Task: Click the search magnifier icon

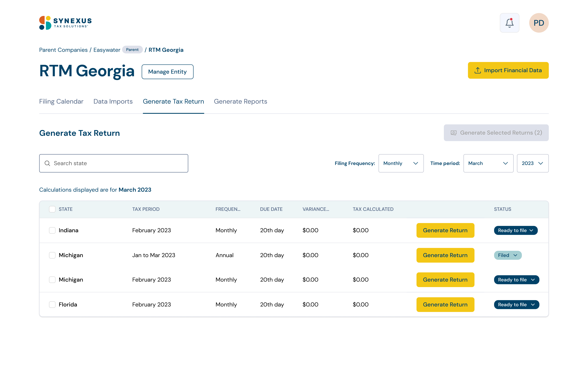Action: coord(47,163)
